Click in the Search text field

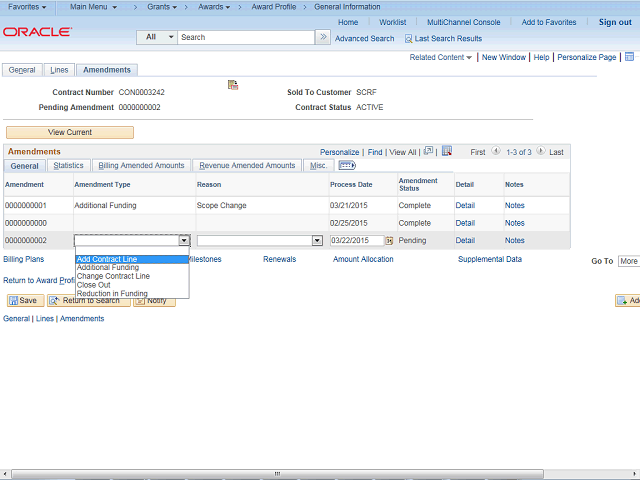coord(246,37)
